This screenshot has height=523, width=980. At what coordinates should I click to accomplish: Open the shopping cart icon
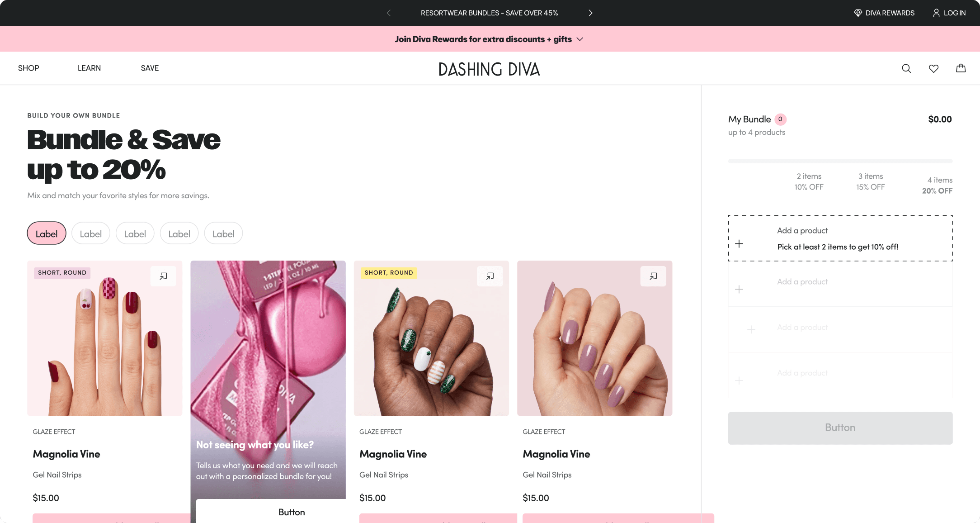[x=961, y=68]
